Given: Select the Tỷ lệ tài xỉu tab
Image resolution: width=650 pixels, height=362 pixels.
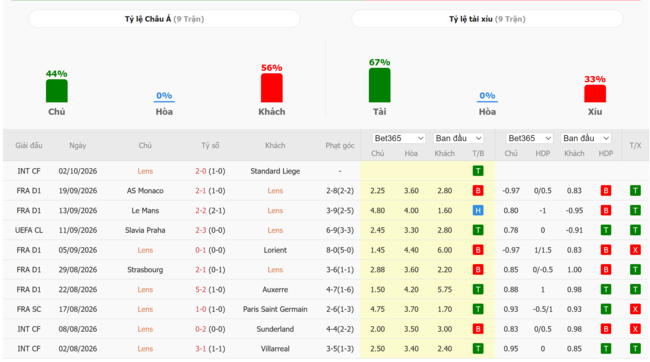Looking at the screenshot, I should tap(487, 19).
